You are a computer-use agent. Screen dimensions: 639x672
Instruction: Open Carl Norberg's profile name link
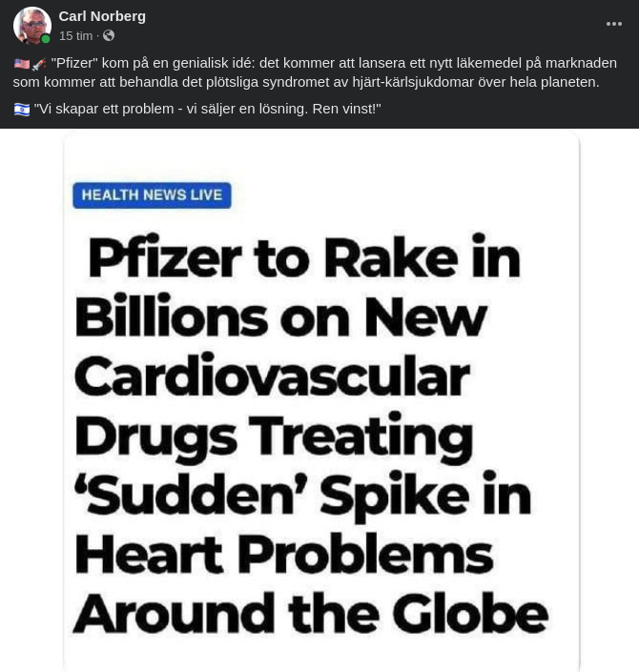(102, 16)
